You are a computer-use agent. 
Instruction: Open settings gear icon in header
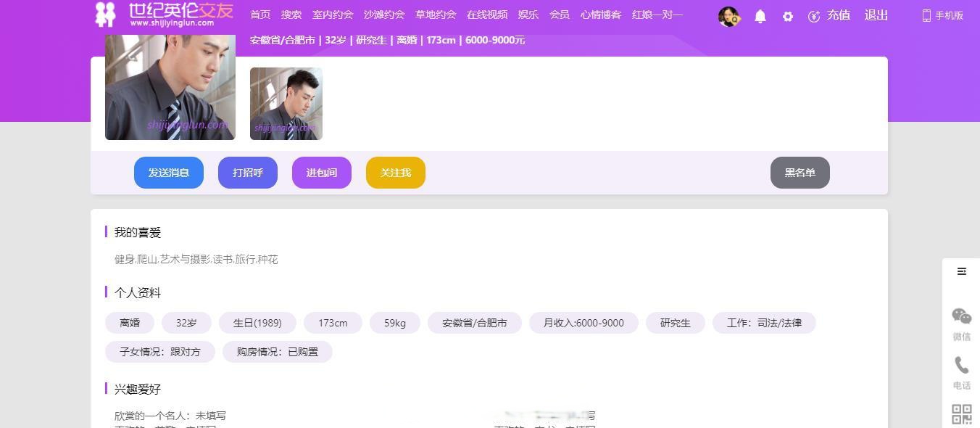[x=788, y=16]
